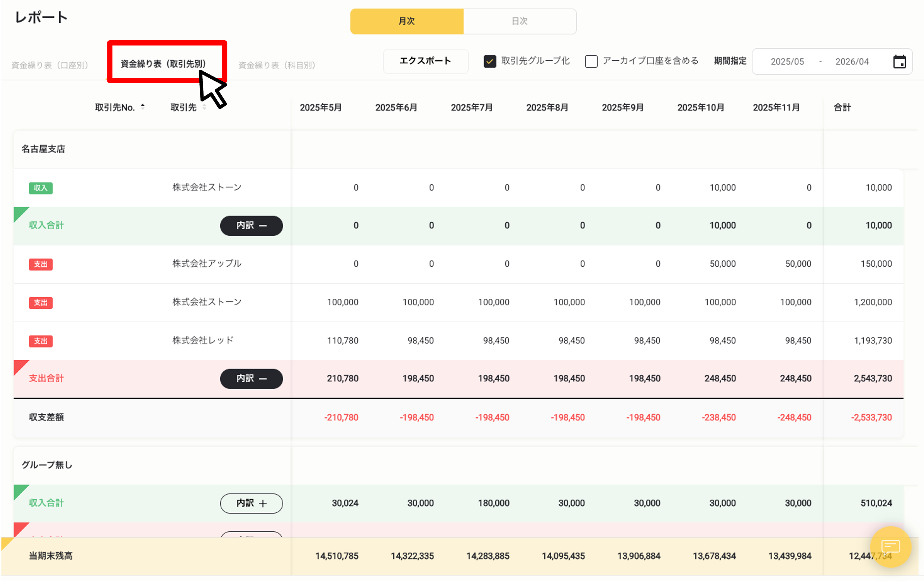924x581 pixels.
Task: Click the 支出 badge on 株式会社レッド row
Action: click(40, 340)
